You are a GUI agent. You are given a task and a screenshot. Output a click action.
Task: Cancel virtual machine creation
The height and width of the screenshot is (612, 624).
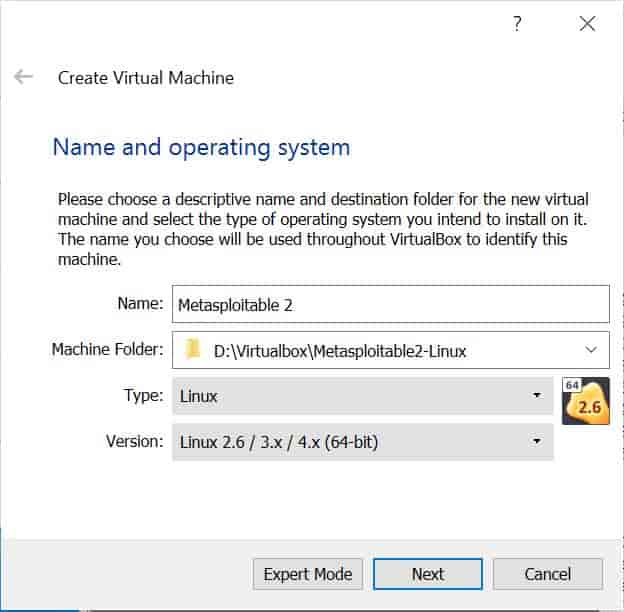tap(548, 574)
